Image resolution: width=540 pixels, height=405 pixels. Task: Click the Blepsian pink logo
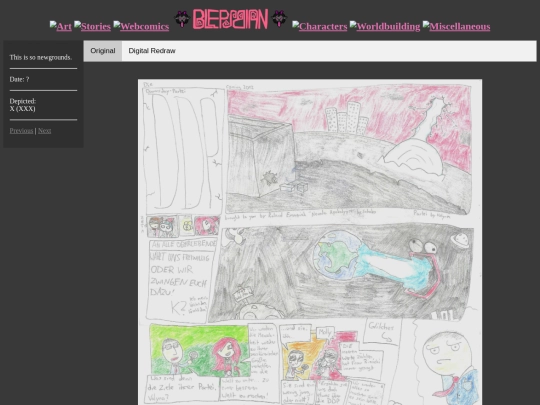tap(230, 19)
